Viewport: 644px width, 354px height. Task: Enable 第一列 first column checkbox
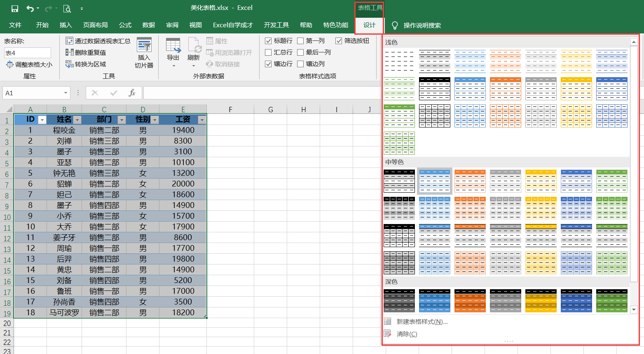coord(300,41)
